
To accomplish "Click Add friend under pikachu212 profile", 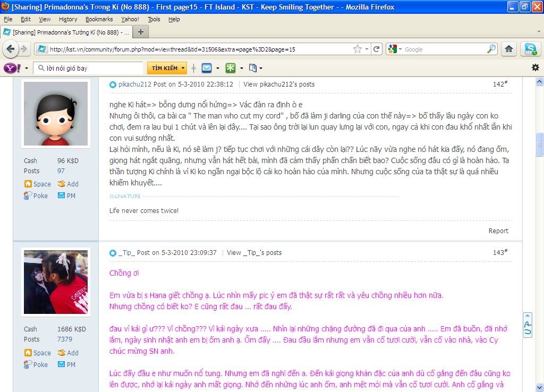I will click(x=68, y=184).
